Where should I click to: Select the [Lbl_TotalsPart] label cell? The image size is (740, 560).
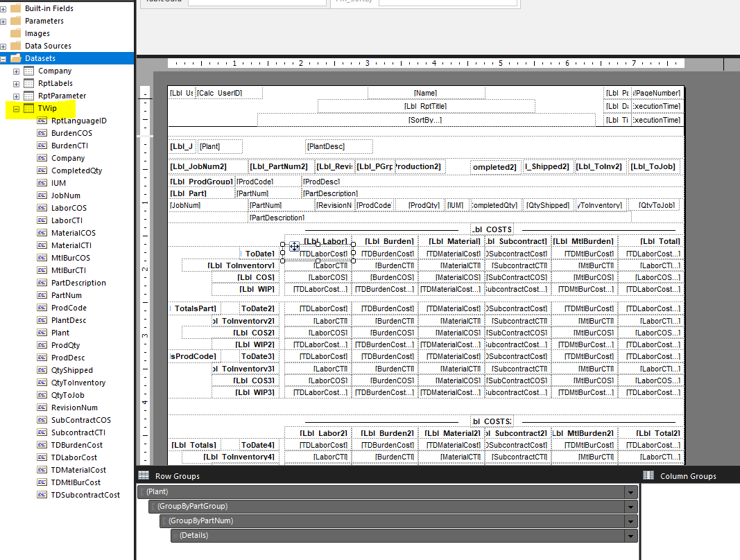[193, 308]
